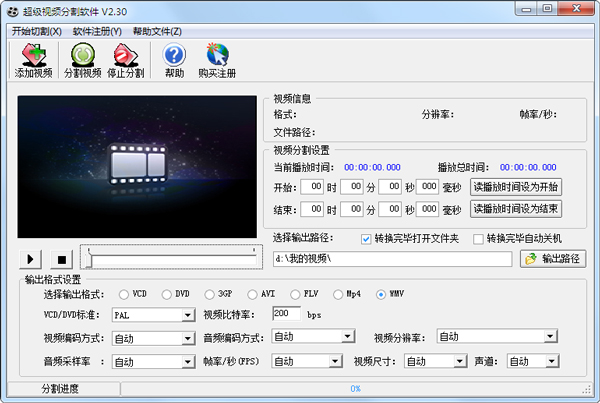Click 读播放时间设为结束 button
The image size is (600, 403).
pyautogui.click(x=516, y=209)
